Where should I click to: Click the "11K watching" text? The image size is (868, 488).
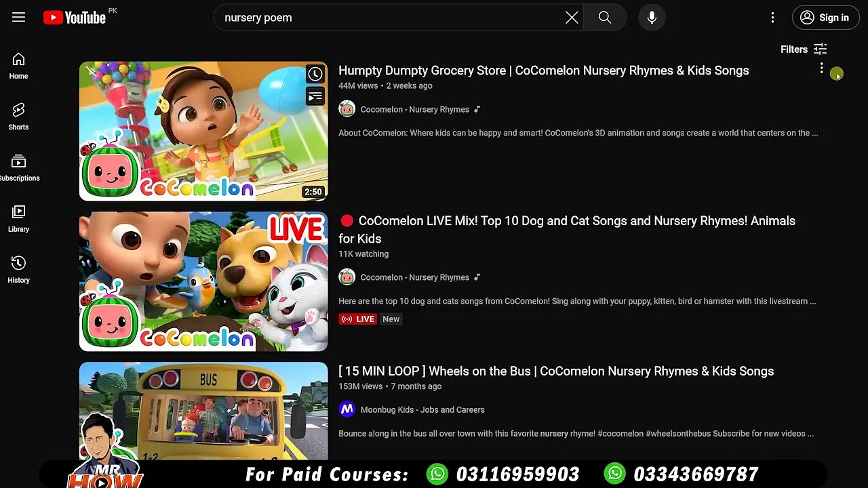(363, 254)
